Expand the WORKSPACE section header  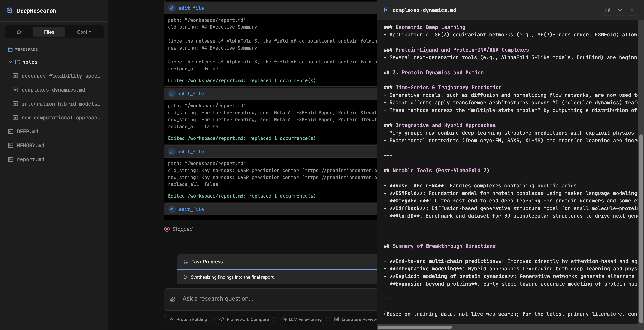click(26, 49)
